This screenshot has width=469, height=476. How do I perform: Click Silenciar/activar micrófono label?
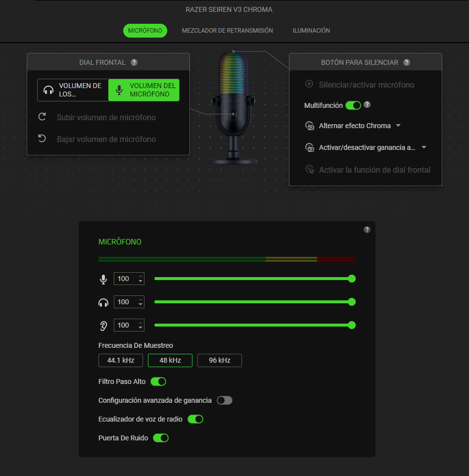367,85
